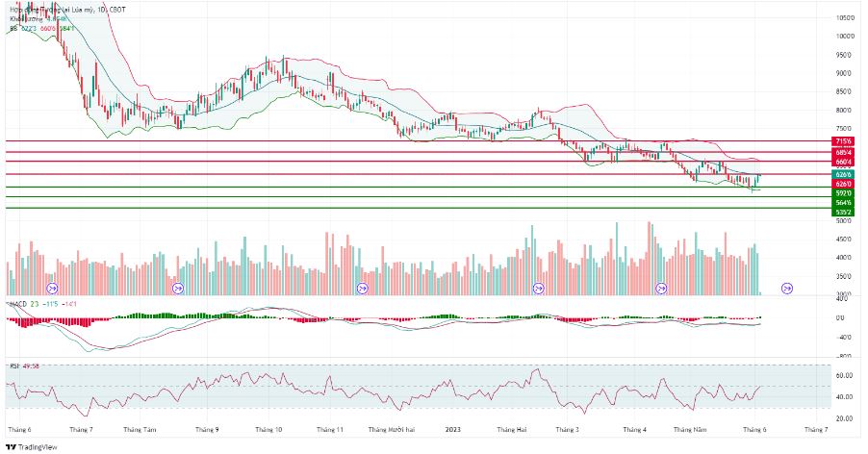This screenshot has width=868, height=454.
Task: Select the RSI indicator legend label
Action: [14, 366]
